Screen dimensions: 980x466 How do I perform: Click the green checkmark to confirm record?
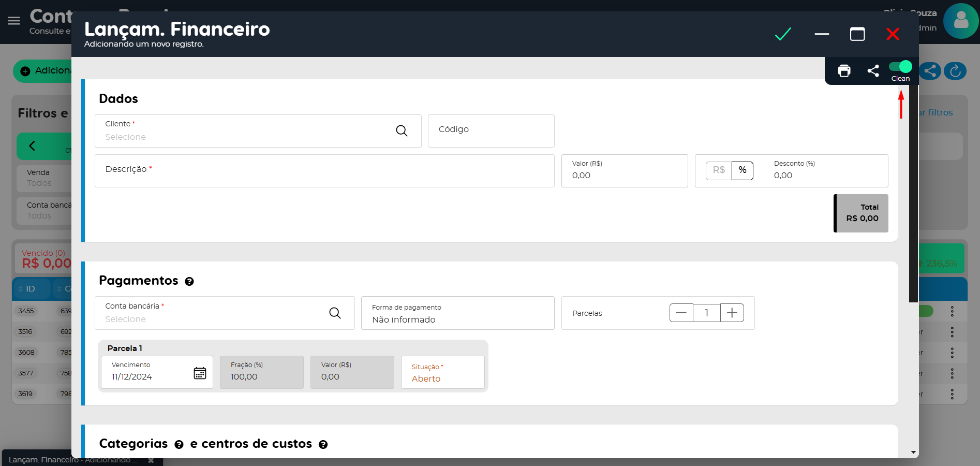pyautogui.click(x=783, y=34)
